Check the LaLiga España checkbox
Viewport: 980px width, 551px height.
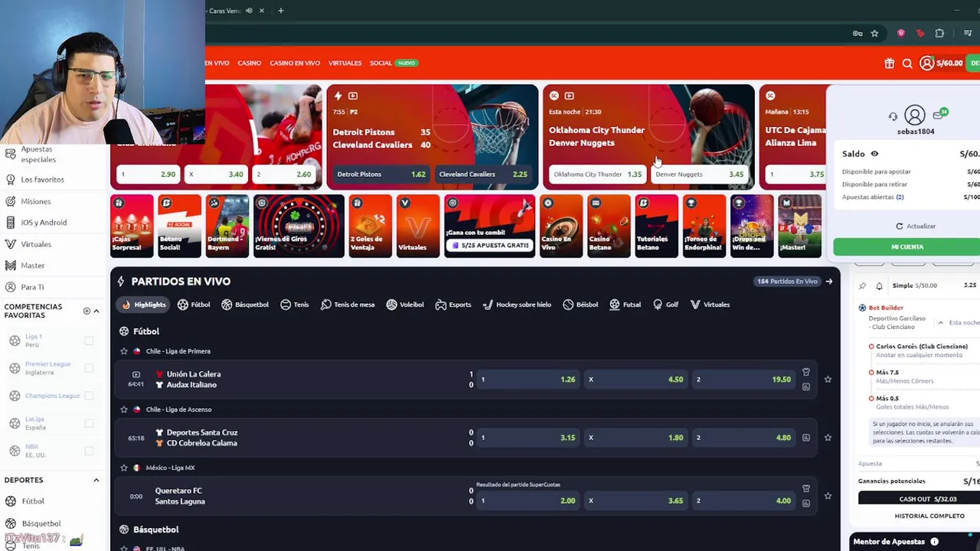pos(89,423)
